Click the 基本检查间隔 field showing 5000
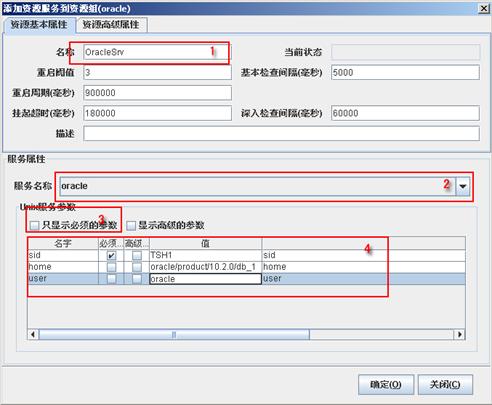This screenshot has height=405, width=492. click(405, 72)
